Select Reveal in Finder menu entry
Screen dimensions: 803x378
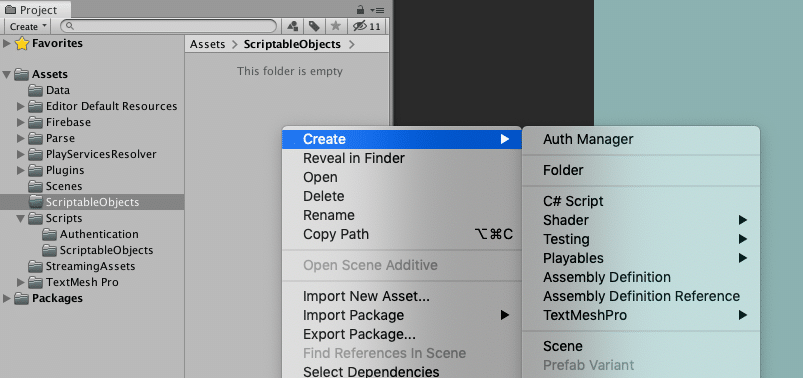(x=354, y=158)
